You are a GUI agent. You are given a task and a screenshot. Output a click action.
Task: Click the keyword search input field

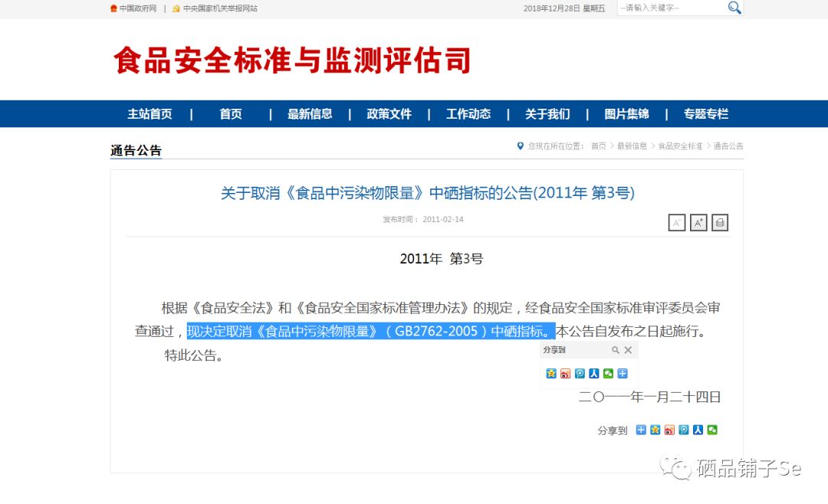tap(672, 8)
